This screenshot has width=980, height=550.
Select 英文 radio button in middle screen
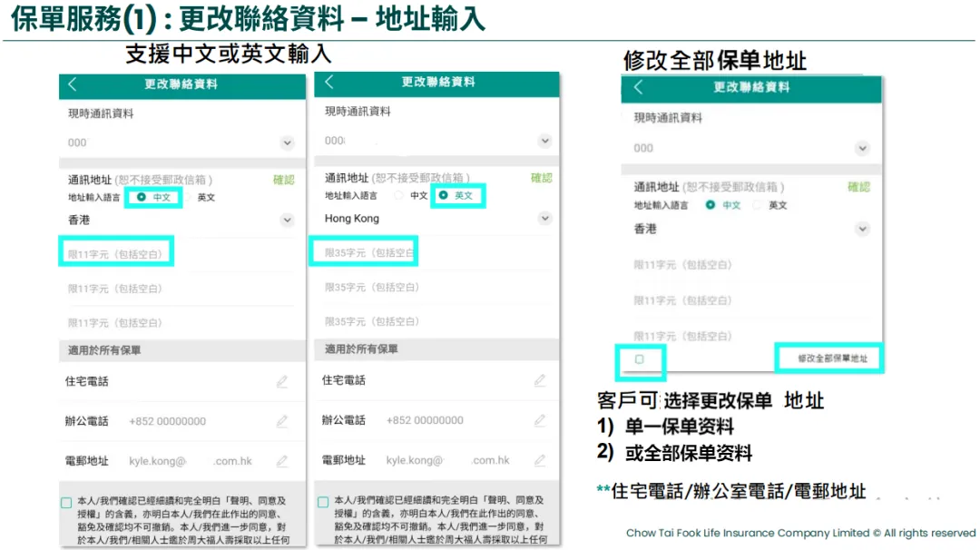pyautogui.click(x=443, y=195)
